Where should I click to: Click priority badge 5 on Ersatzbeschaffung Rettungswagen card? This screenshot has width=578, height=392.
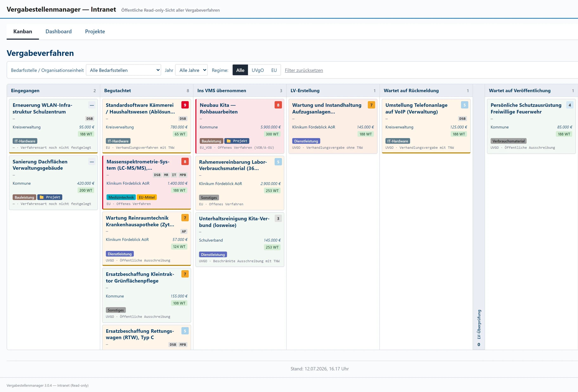(x=185, y=331)
